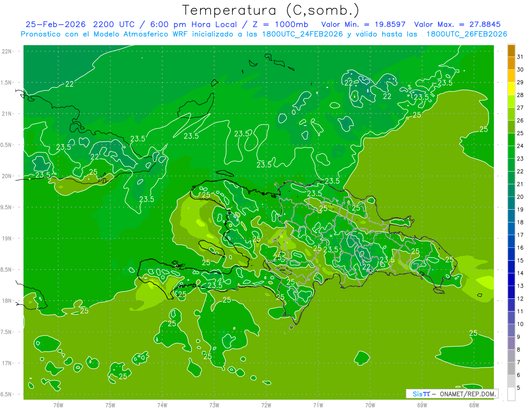Click the "19N" latitude axis label
Viewport: 532px width, 411px height.
coord(8,239)
